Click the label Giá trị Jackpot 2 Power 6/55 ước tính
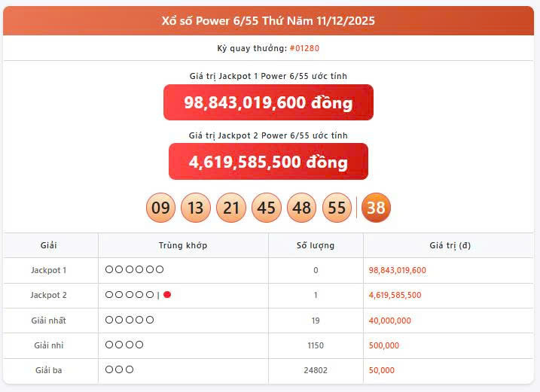The image size is (540, 392). (268, 135)
